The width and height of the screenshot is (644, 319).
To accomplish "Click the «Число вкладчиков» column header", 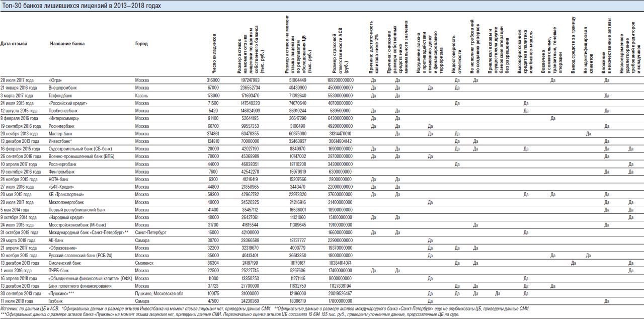I will pyautogui.click(x=214, y=55).
